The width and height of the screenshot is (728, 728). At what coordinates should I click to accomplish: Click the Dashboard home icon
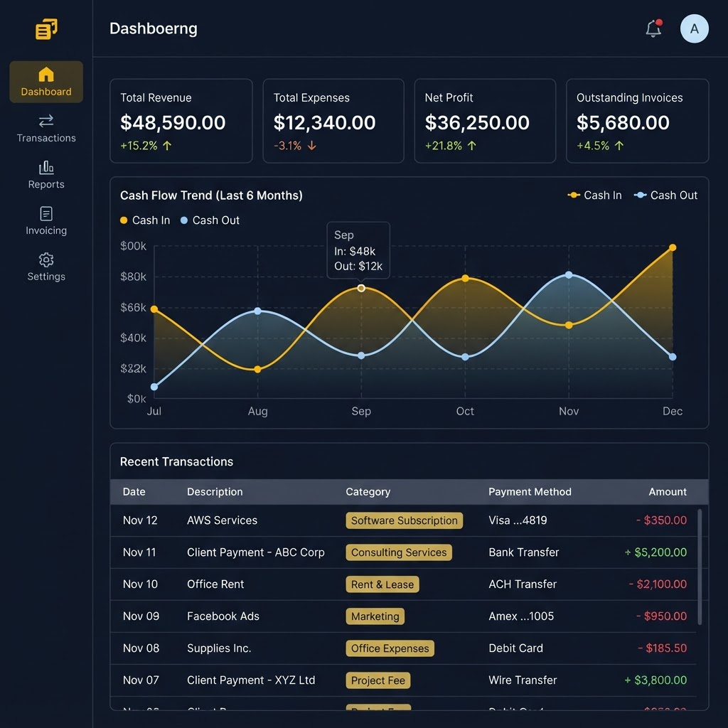coord(46,74)
